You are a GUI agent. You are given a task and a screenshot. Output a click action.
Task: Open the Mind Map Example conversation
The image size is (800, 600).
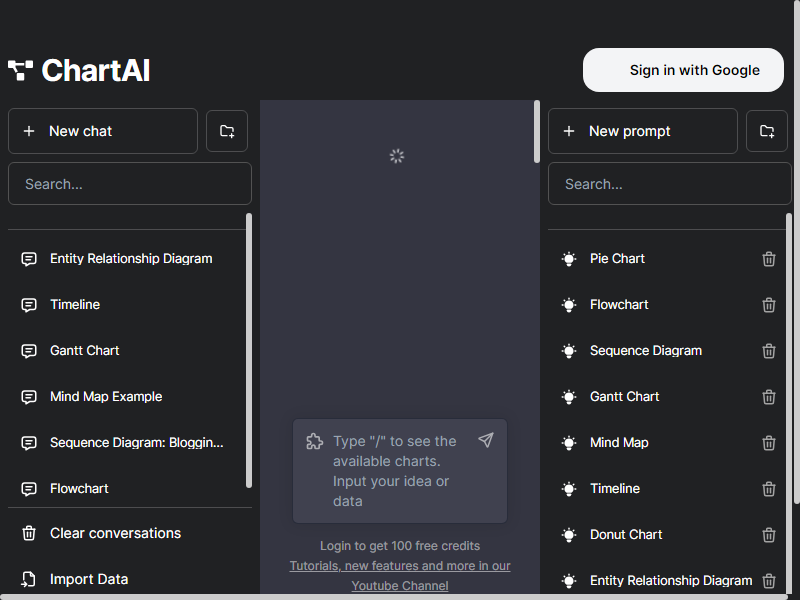(126, 396)
